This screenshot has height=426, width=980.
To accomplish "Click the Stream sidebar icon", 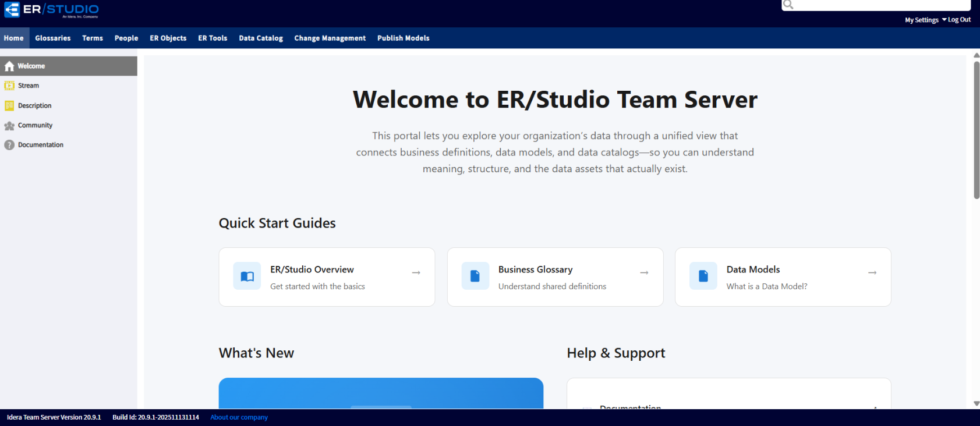I will [x=9, y=86].
